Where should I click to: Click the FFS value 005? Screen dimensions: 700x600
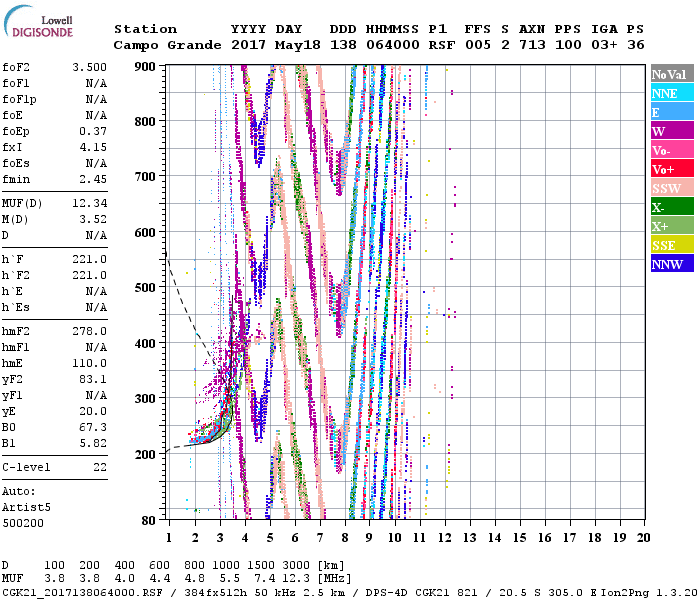(478, 45)
